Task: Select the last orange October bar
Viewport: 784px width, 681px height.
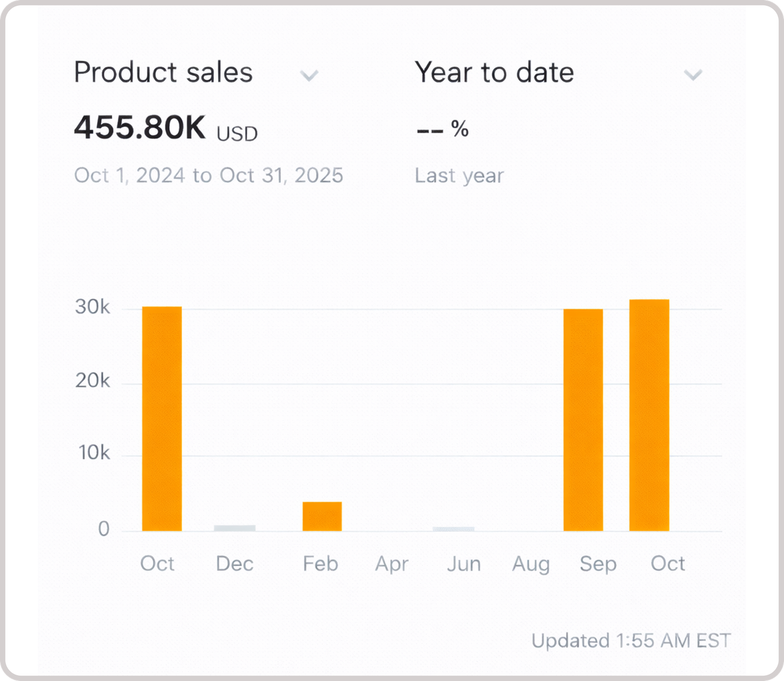Action: tap(649, 415)
